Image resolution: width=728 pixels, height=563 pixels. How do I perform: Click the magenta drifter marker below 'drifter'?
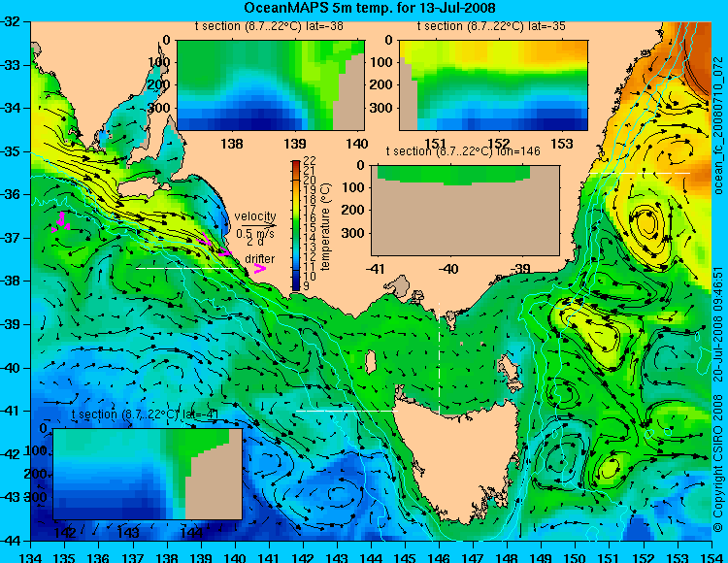[x=260, y=268]
